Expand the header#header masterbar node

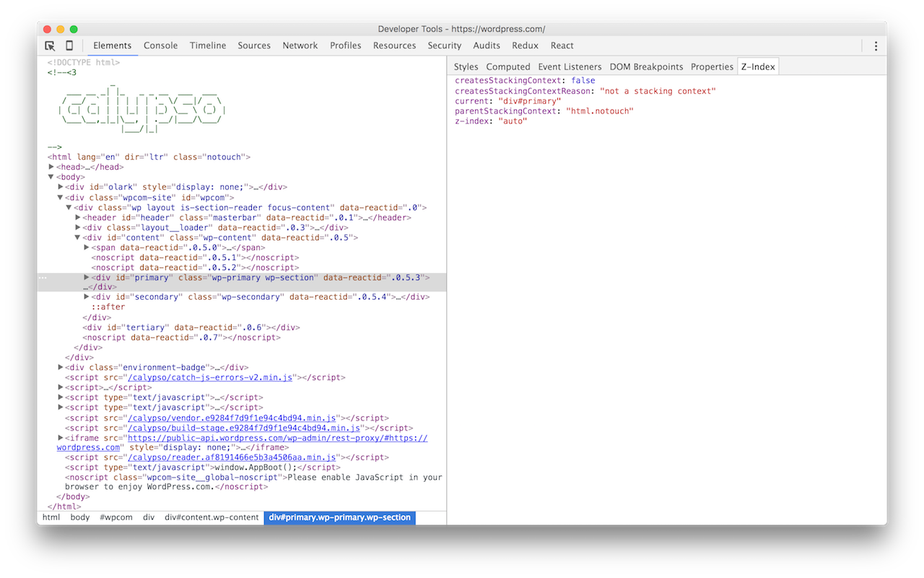pyautogui.click(x=78, y=217)
